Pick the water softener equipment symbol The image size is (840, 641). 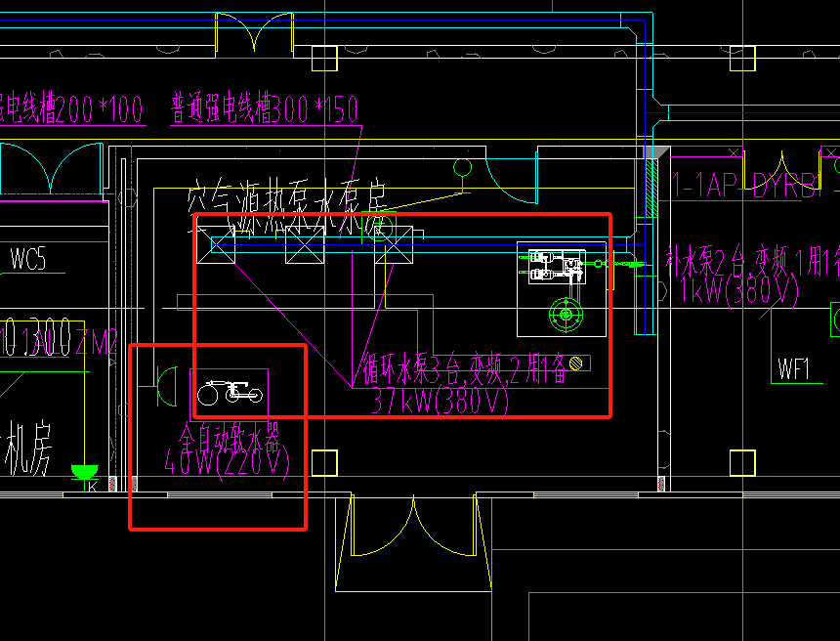pyautogui.click(x=230, y=392)
